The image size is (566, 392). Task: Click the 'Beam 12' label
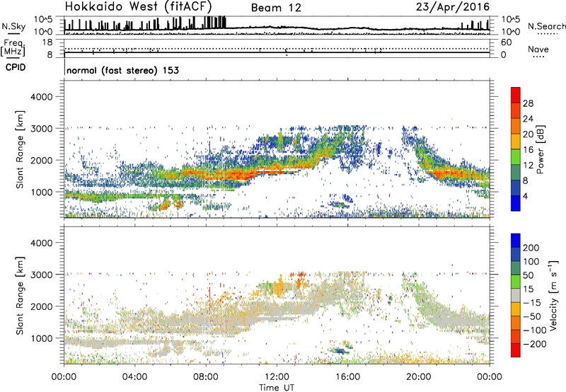(x=276, y=8)
